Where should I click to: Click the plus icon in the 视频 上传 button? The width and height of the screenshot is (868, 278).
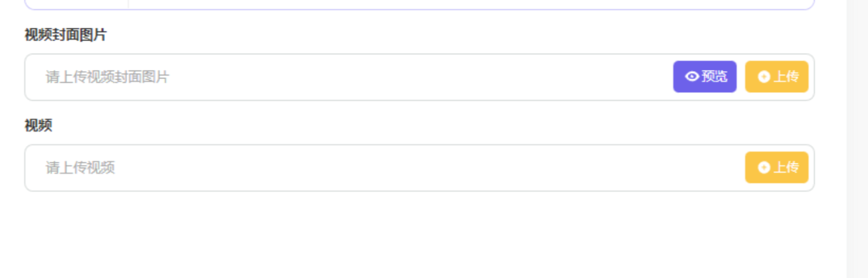pyautogui.click(x=764, y=168)
